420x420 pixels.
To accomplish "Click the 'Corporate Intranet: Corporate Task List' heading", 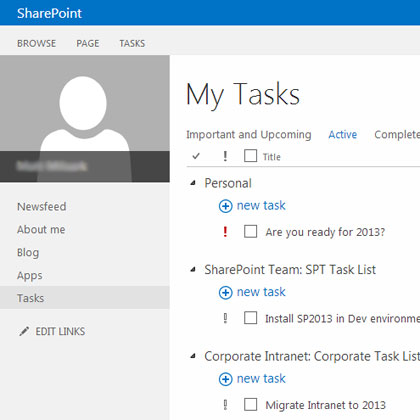I will pyautogui.click(x=312, y=356).
